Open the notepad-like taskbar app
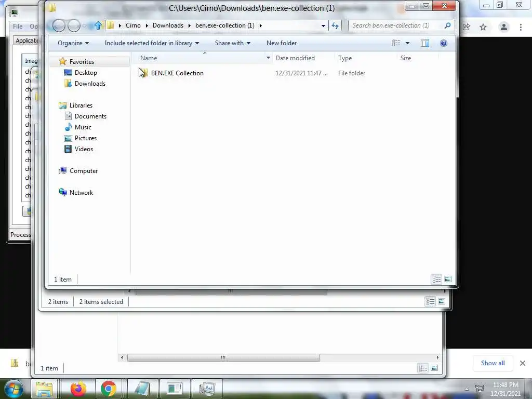The image size is (532, 399). coord(142,389)
